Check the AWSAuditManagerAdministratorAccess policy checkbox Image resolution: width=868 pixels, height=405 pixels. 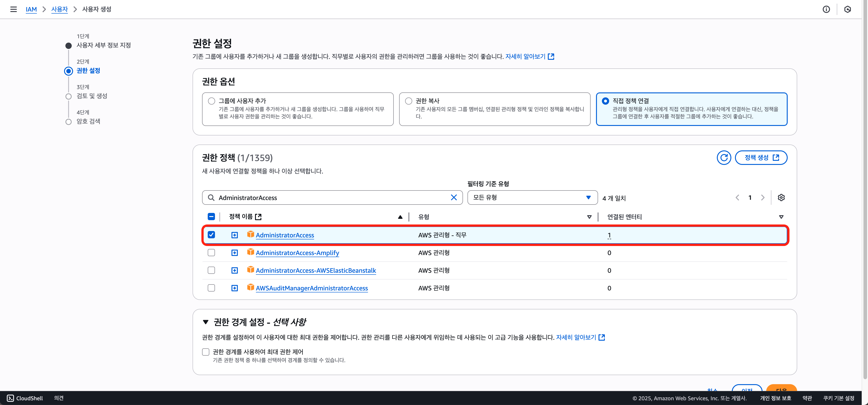(211, 288)
